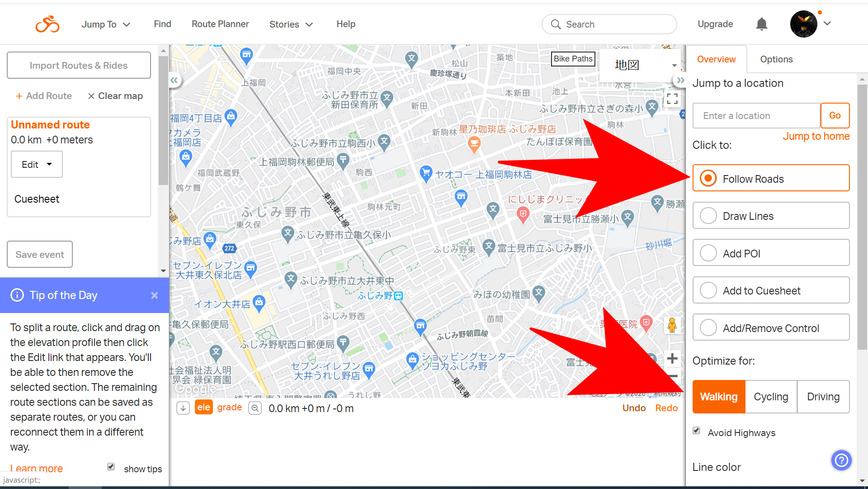
Task: Close the Tip of the Day panel
Action: point(155,295)
